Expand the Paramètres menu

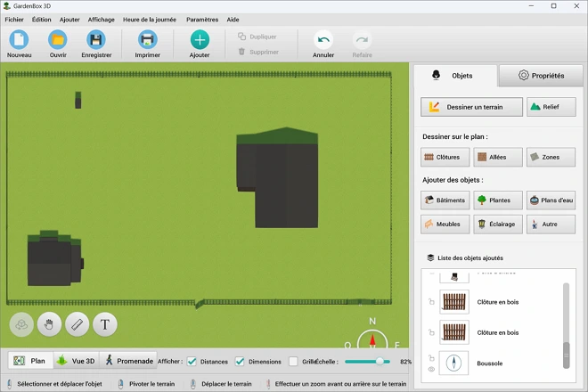click(202, 19)
